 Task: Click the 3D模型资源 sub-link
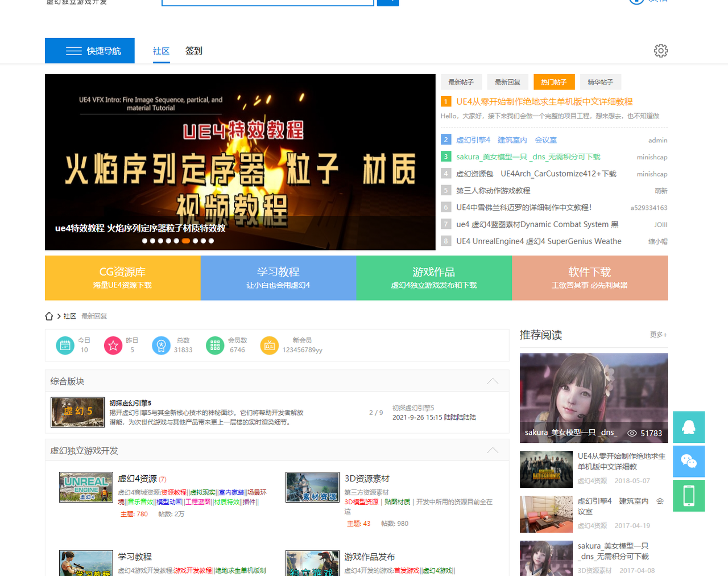tap(361, 502)
